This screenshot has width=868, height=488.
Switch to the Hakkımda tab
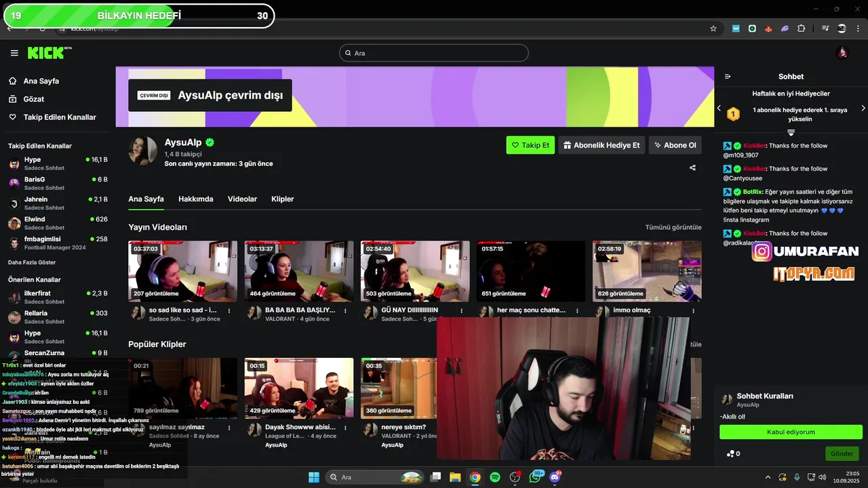[x=195, y=199]
